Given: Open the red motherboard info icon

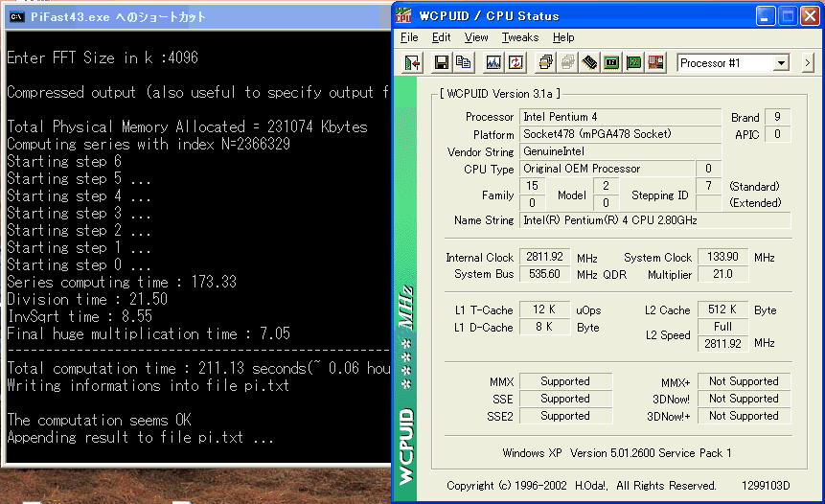Looking at the screenshot, I should click(x=655, y=63).
